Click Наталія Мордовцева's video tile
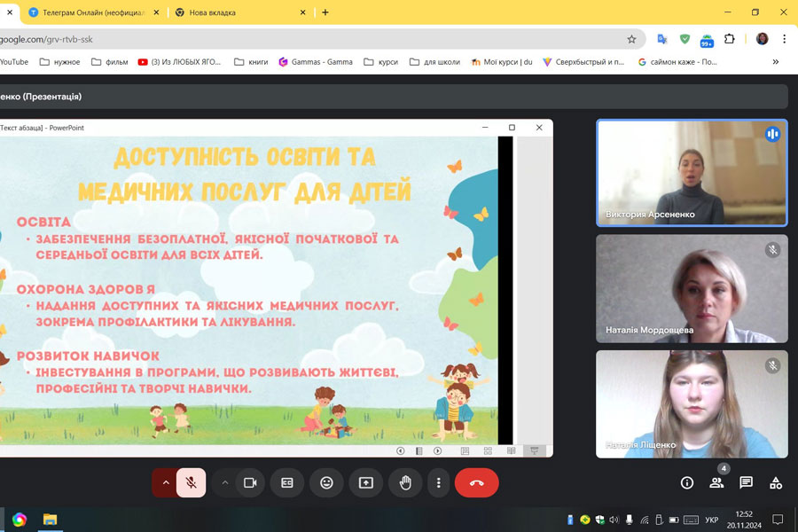798x532 pixels. [x=692, y=288]
